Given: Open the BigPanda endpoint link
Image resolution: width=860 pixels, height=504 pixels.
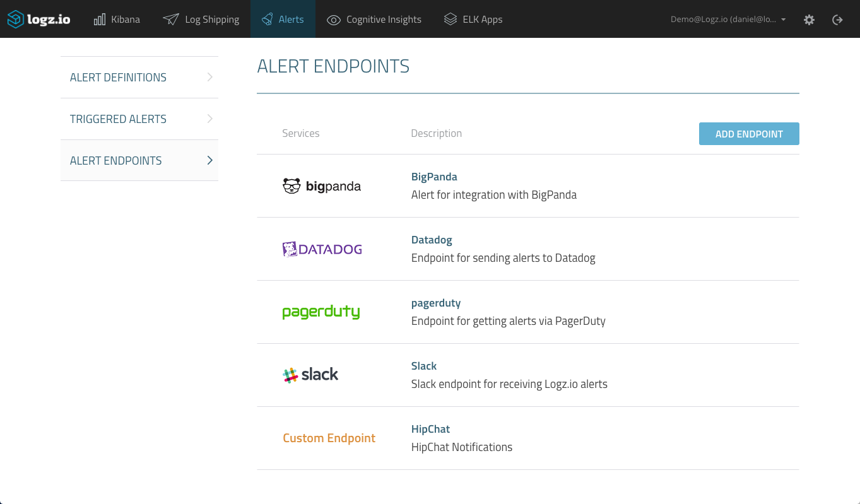Looking at the screenshot, I should point(434,177).
